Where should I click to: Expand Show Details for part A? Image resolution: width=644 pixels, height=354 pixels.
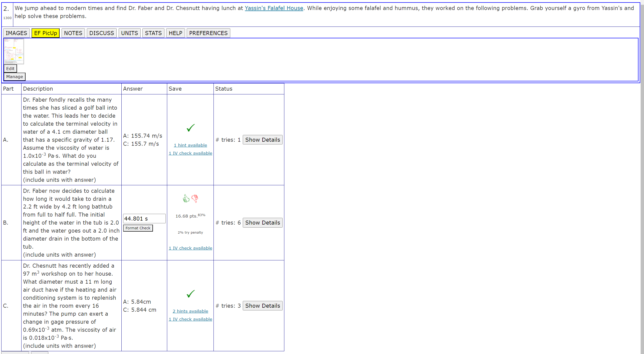263,140
